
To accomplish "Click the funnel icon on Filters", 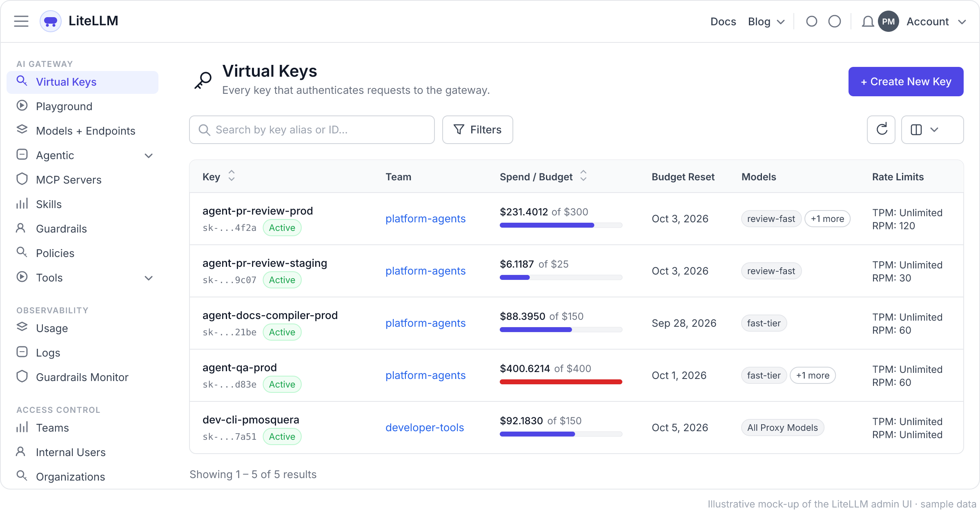I will point(459,129).
